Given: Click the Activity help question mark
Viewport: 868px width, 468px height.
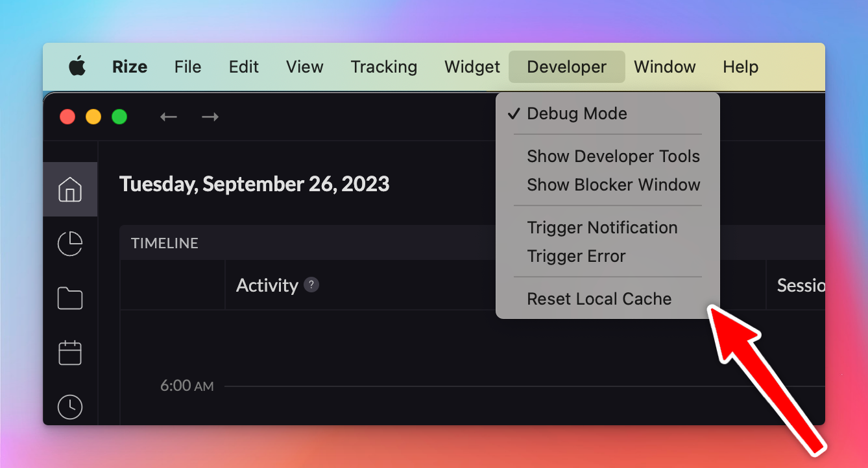Looking at the screenshot, I should pos(311,285).
